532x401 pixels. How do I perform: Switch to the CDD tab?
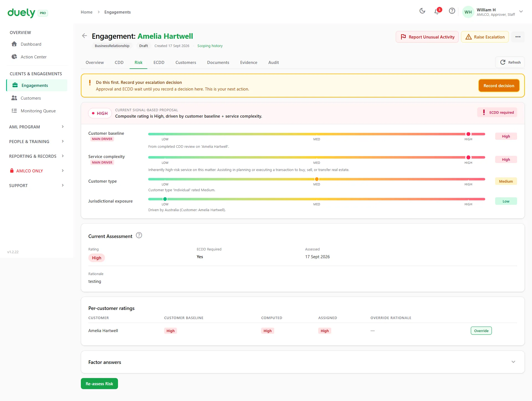click(119, 63)
